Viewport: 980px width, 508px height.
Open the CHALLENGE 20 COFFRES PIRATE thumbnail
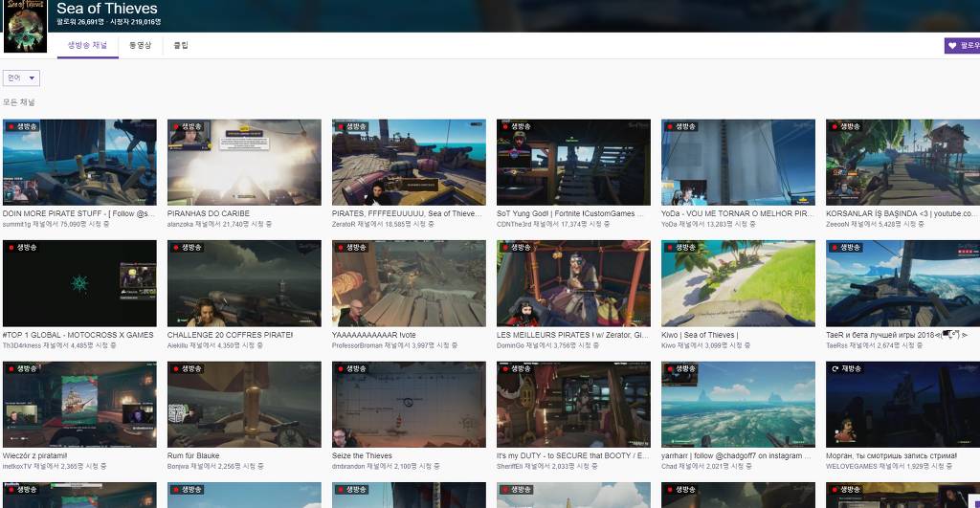point(244,284)
